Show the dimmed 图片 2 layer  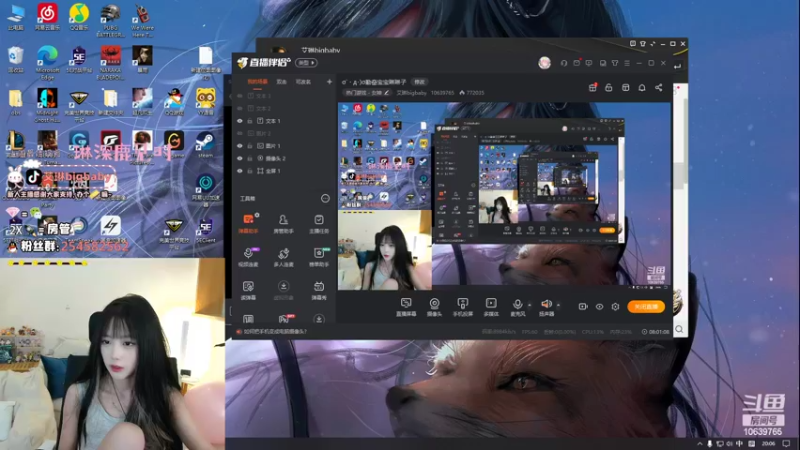(240, 133)
